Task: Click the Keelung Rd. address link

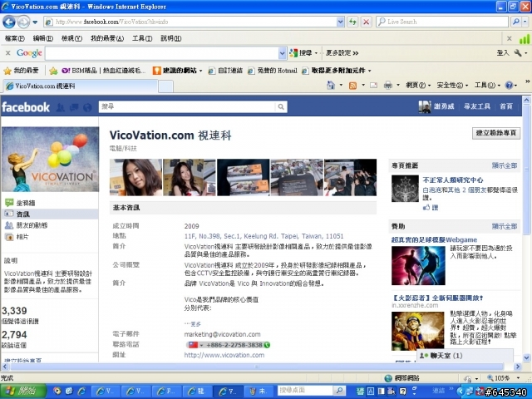Action: tap(264, 236)
